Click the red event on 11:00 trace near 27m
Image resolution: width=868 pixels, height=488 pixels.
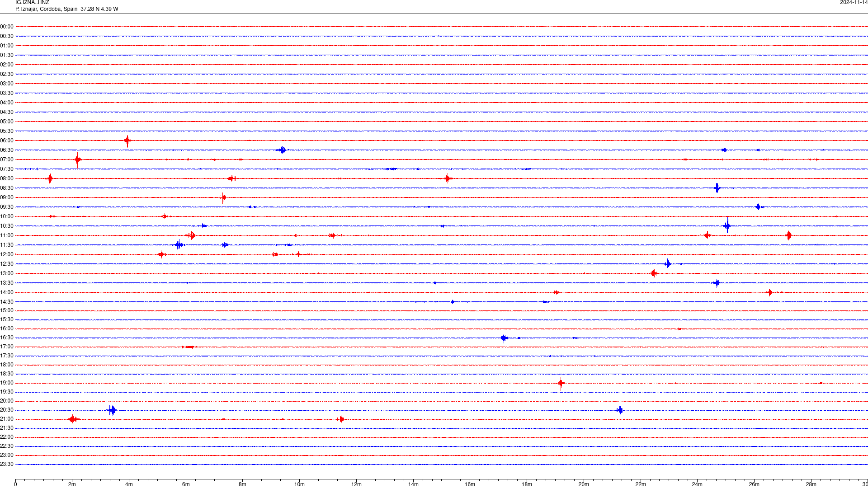tap(788, 235)
